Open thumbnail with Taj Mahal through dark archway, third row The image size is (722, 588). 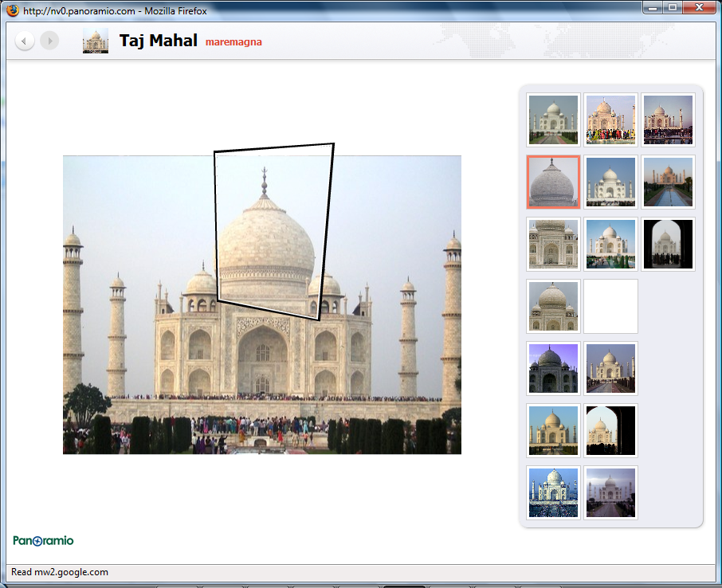point(668,244)
